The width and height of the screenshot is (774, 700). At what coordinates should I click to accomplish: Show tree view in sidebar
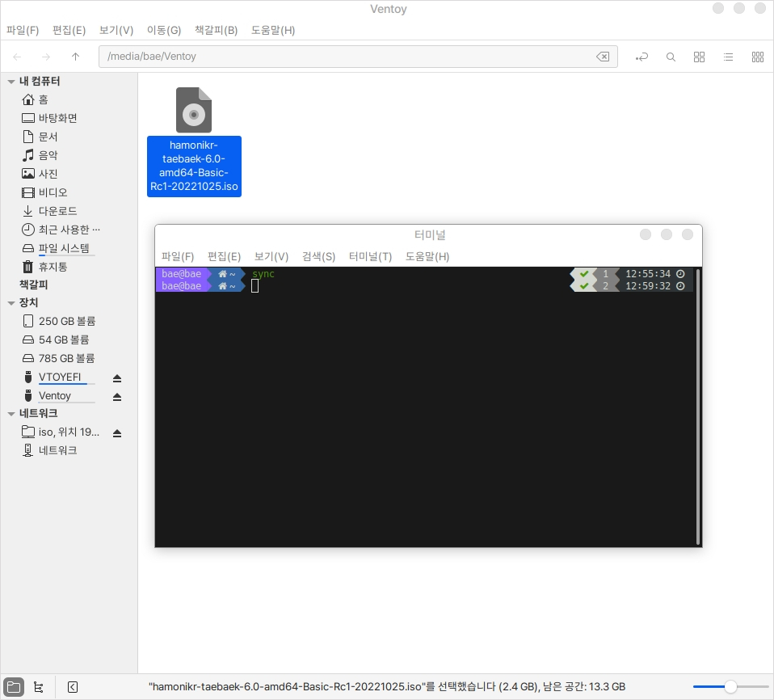pos(39,687)
